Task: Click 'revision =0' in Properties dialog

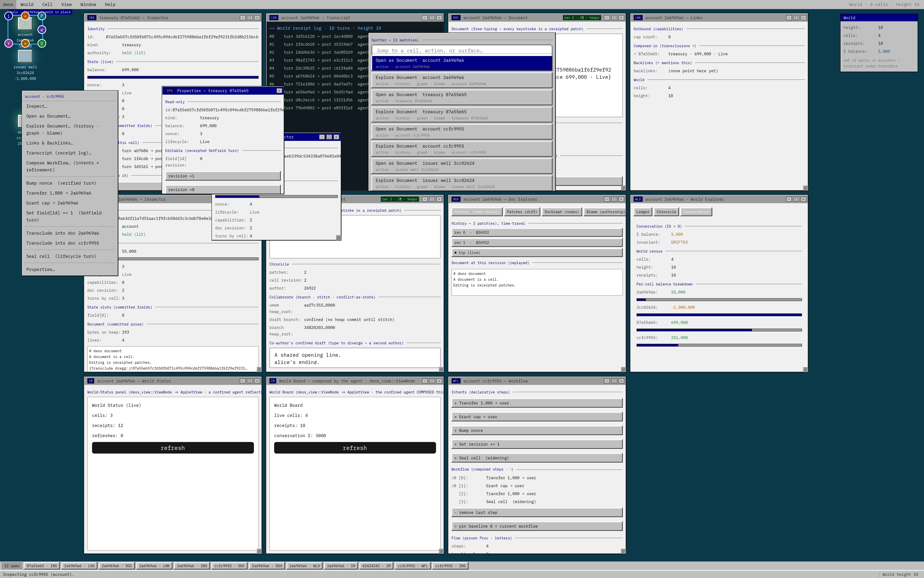Action: tap(223, 190)
